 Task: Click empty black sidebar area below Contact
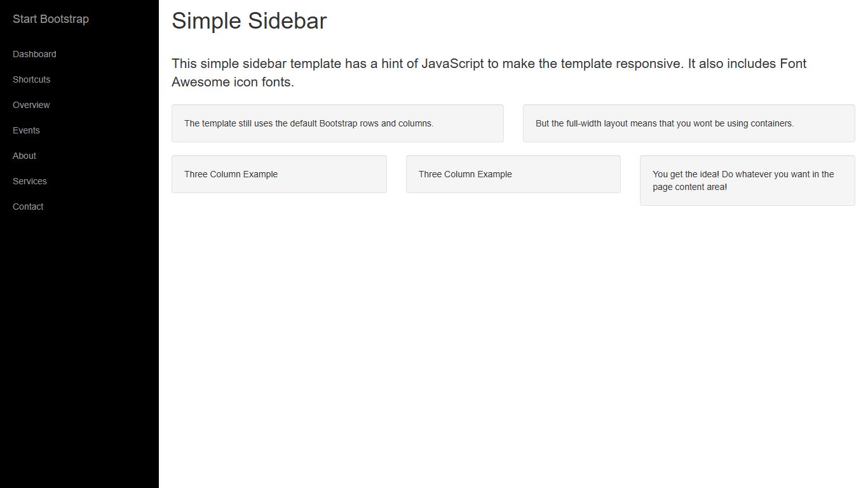[79, 349]
